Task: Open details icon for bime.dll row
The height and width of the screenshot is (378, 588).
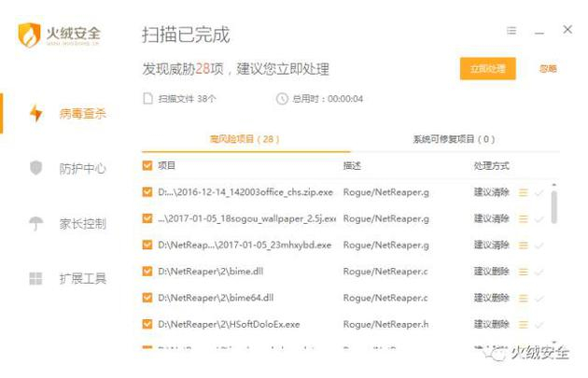Action: pyautogui.click(x=523, y=272)
